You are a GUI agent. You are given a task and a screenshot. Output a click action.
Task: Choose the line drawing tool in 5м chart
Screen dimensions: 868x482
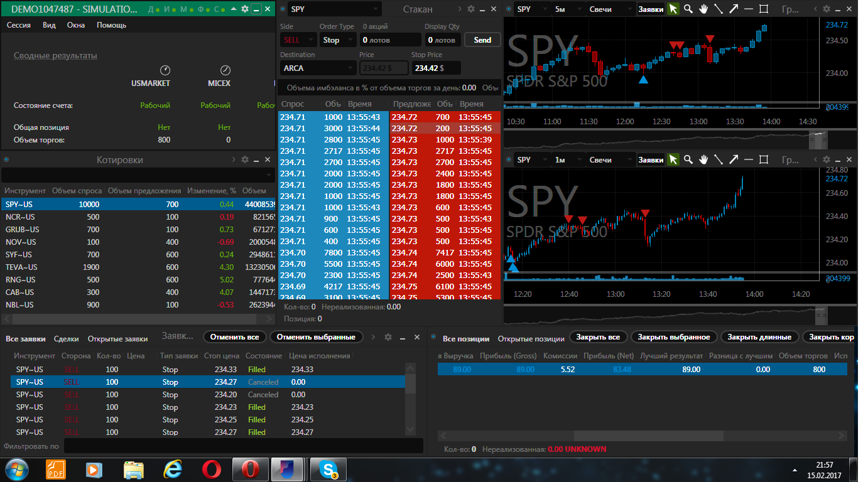click(x=719, y=9)
